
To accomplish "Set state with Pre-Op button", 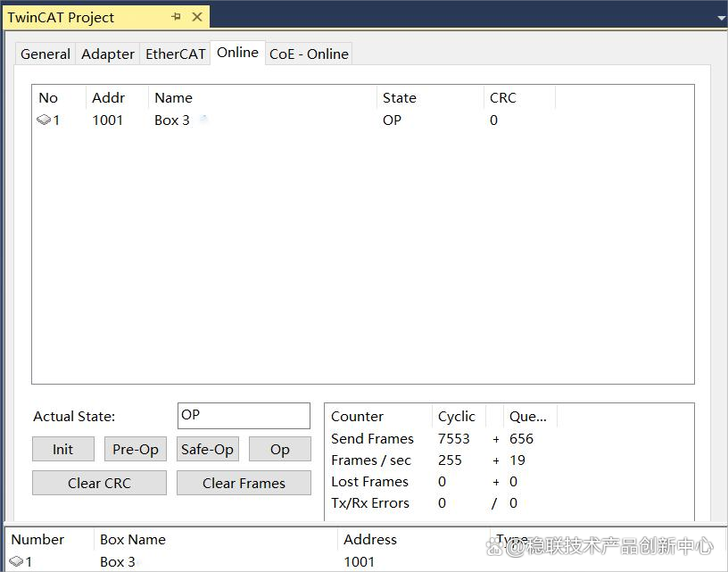I will point(135,449).
